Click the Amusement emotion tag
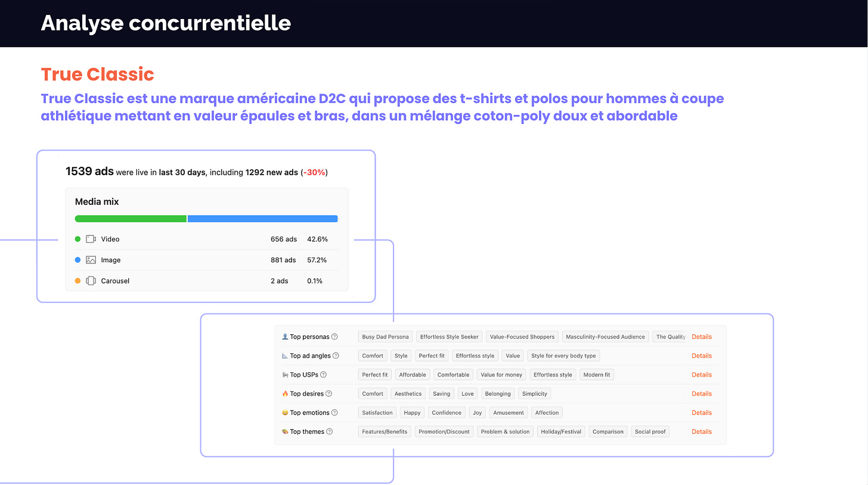The width and height of the screenshot is (868, 485). point(509,413)
